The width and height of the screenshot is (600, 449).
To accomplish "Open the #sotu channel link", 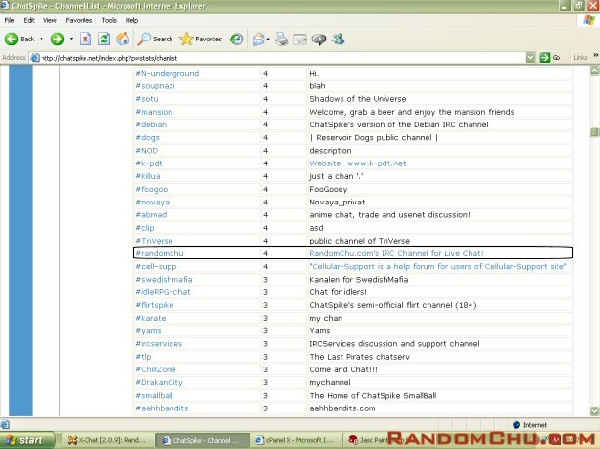I will [x=147, y=99].
